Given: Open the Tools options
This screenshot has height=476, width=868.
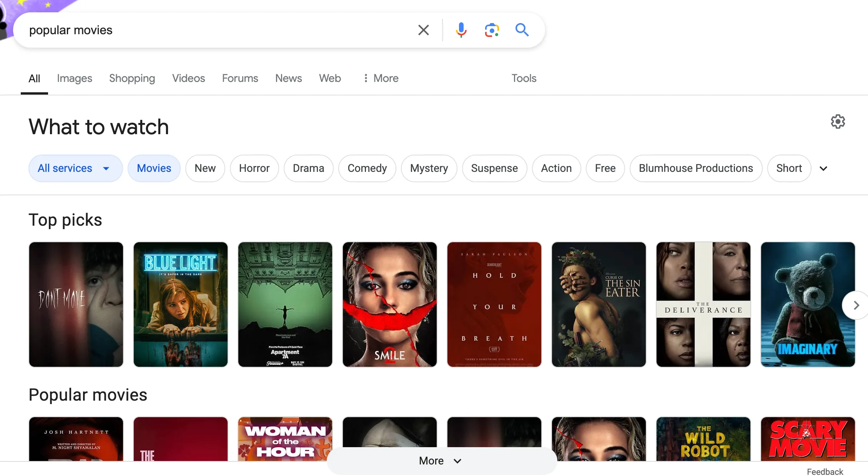Looking at the screenshot, I should (x=524, y=78).
